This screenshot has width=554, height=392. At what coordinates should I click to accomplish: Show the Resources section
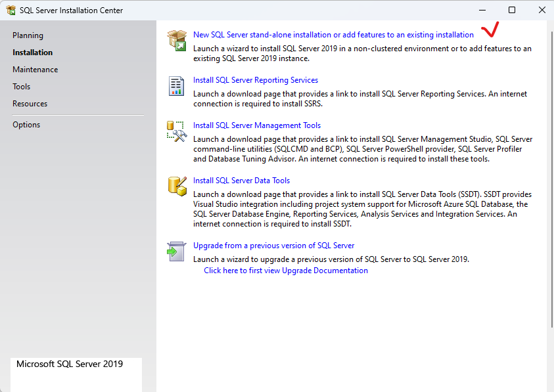30,104
